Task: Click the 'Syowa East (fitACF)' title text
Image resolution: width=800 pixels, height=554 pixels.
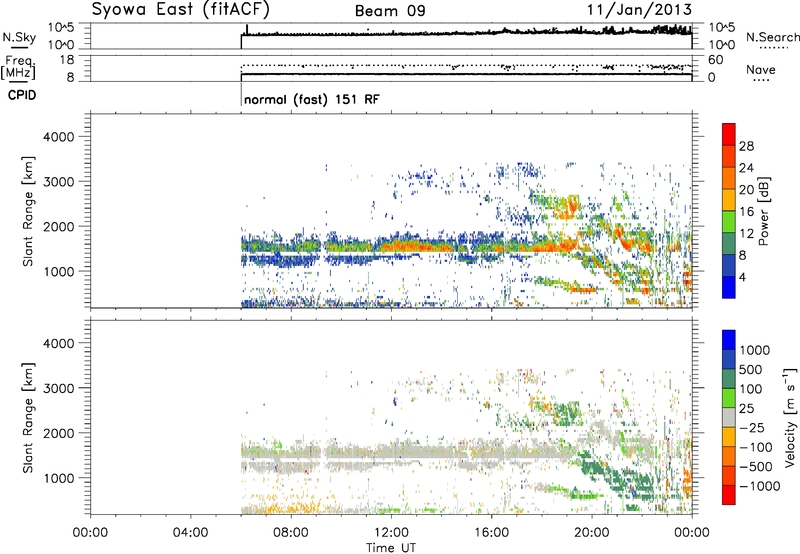Action: (181, 10)
